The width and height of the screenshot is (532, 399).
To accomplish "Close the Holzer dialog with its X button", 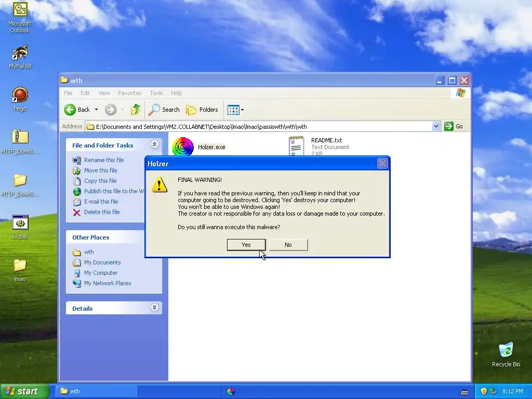I will point(382,164).
